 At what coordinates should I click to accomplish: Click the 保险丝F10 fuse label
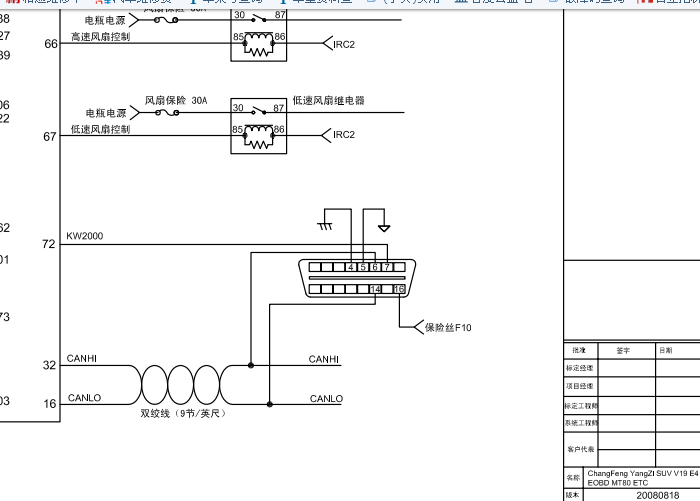pos(448,328)
